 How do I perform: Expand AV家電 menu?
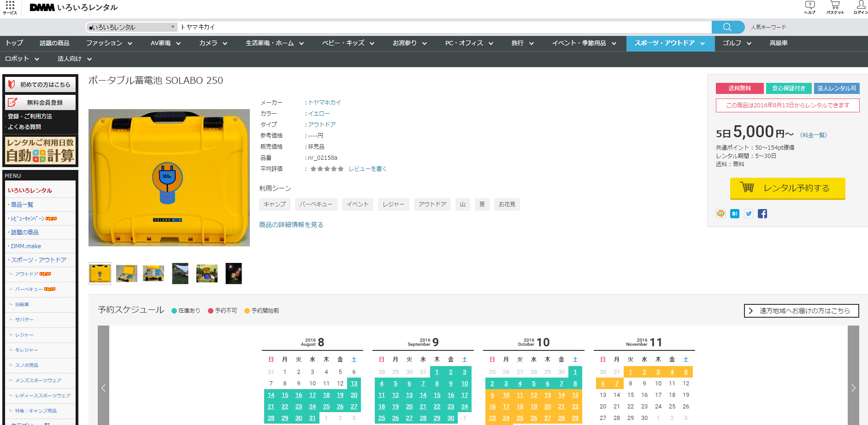(165, 43)
